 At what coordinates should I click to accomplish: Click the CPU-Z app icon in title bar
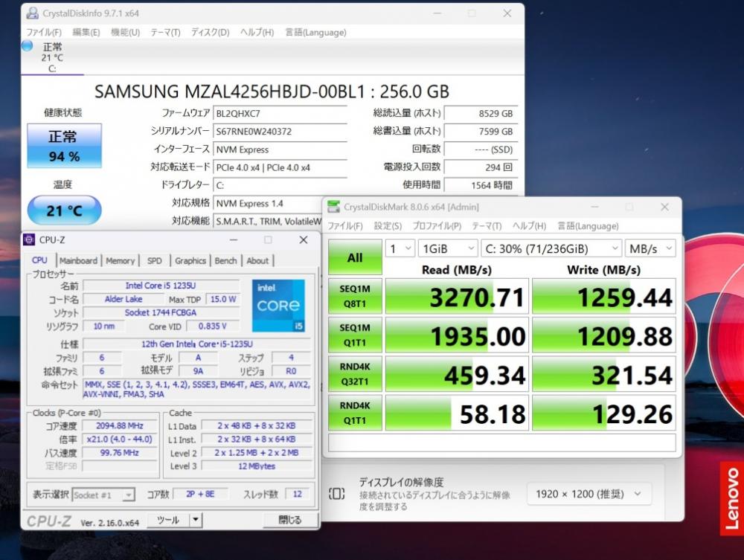pos(29,240)
